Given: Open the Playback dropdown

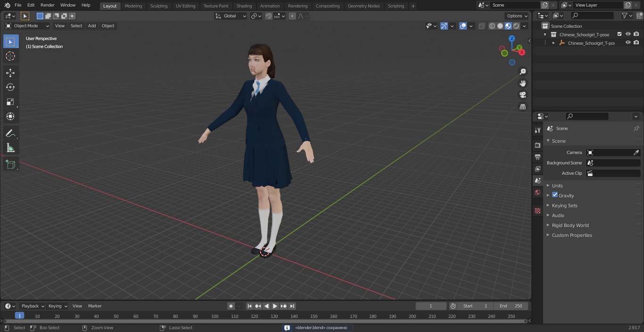Looking at the screenshot, I should tap(32, 306).
